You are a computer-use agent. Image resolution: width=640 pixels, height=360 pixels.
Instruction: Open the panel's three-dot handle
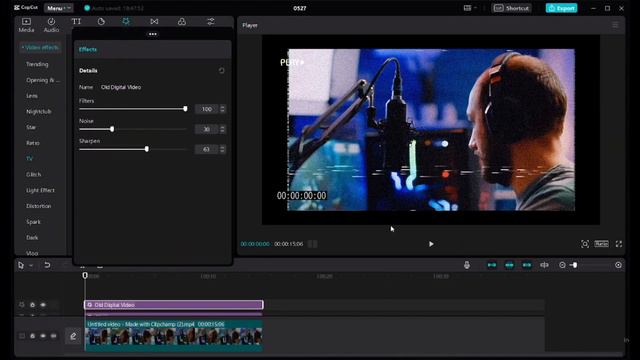[x=153, y=34]
